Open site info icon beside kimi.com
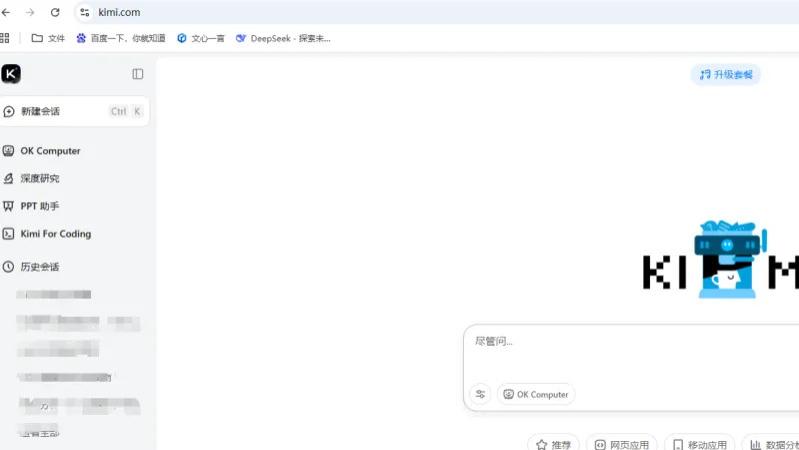Image resolution: width=799 pixels, height=450 pixels. [85, 12]
